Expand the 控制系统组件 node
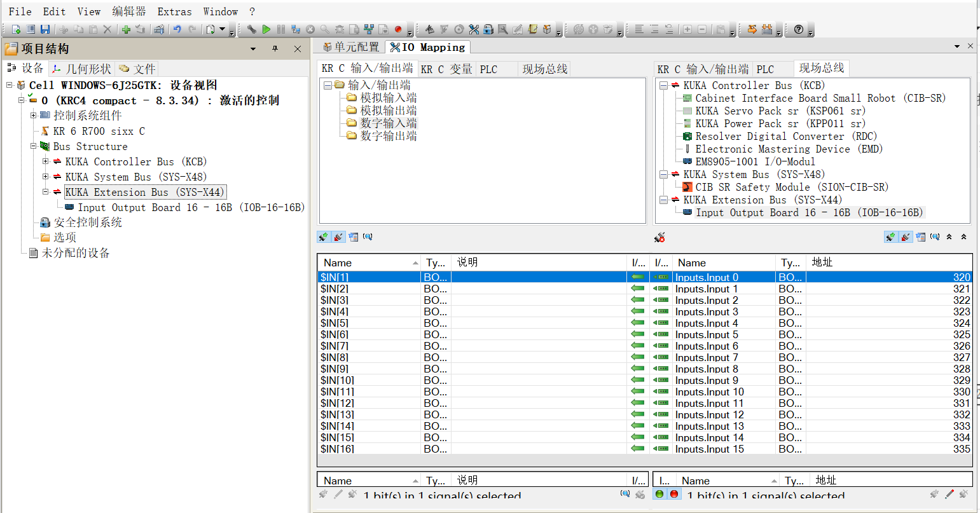Screen dimensions: 980x513 click(x=34, y=116)
